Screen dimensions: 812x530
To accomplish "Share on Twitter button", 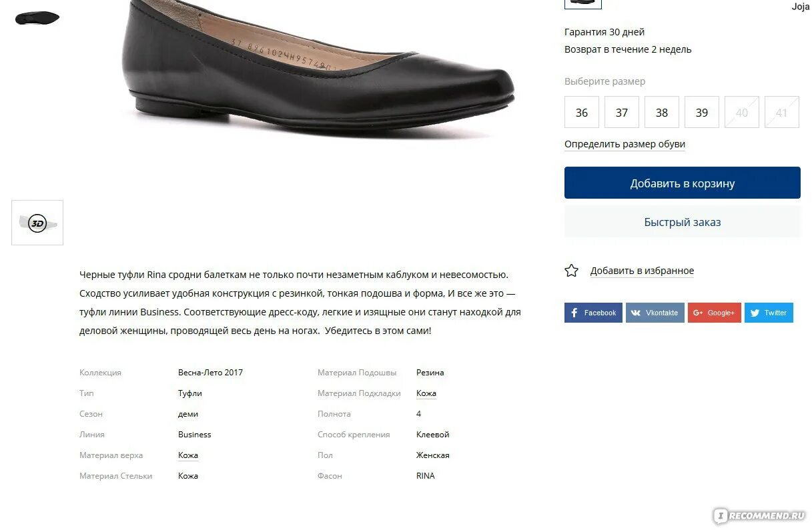I will point(769,313).
